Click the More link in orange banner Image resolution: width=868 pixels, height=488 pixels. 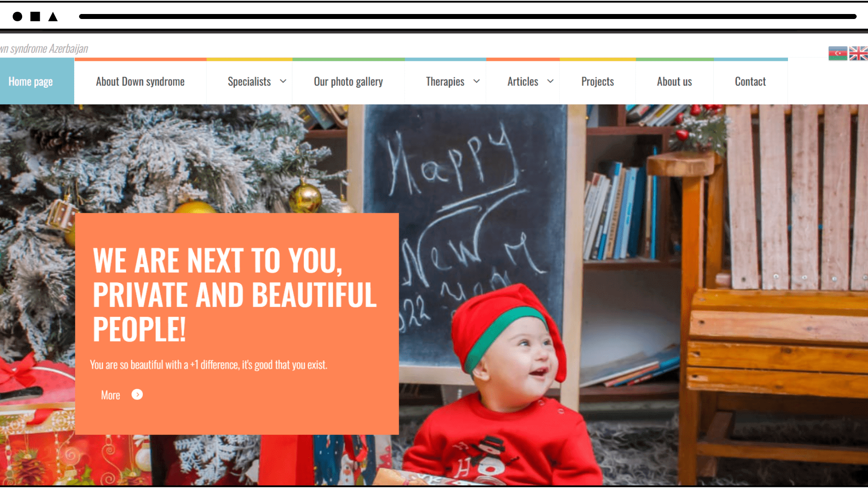(x=110, y=395)
